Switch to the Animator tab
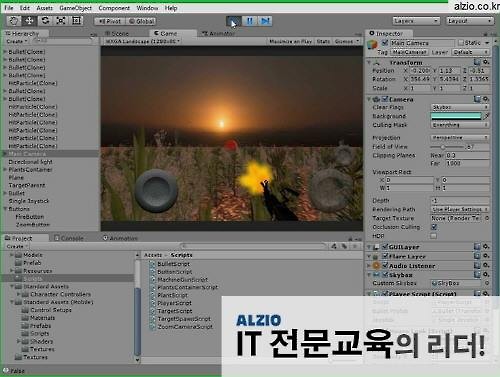500x377 pixels. 218,34
